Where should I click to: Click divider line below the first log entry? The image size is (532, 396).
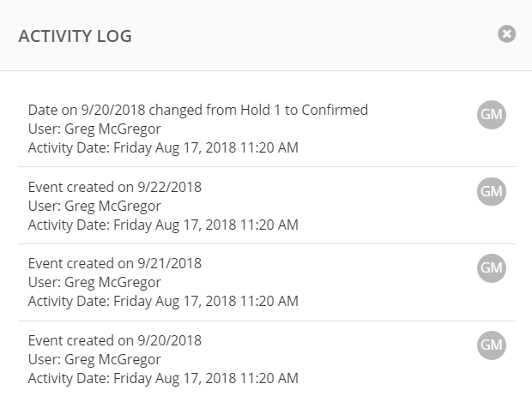(267, 166)
